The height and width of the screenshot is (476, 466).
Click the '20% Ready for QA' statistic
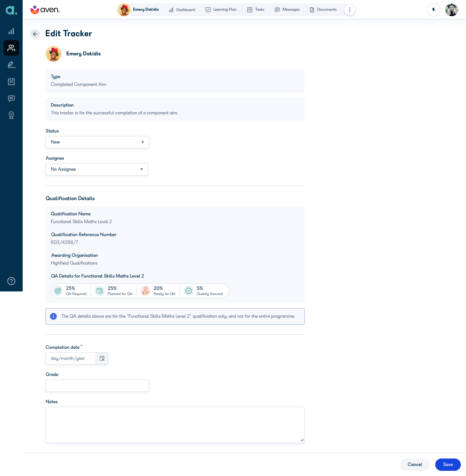[x=158, y=291]
